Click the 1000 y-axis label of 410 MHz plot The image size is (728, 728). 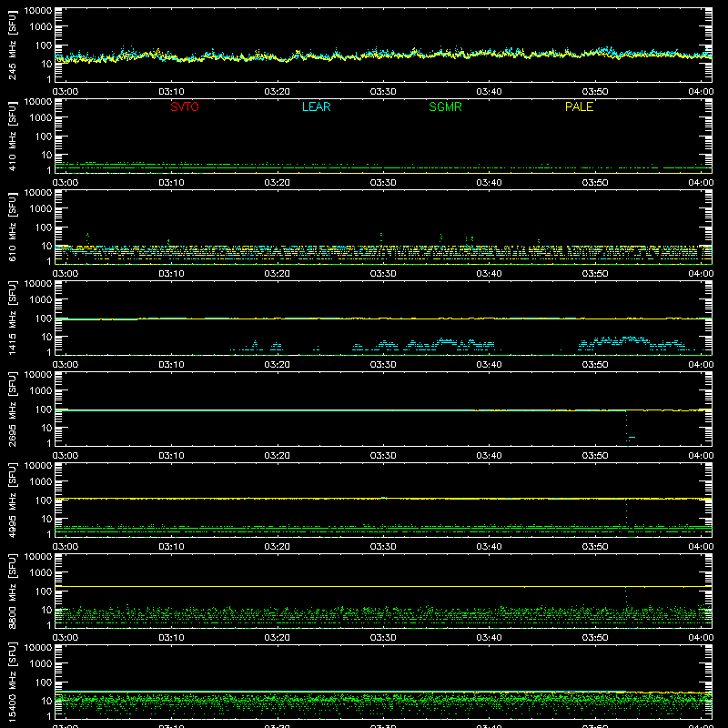(41, 118)
